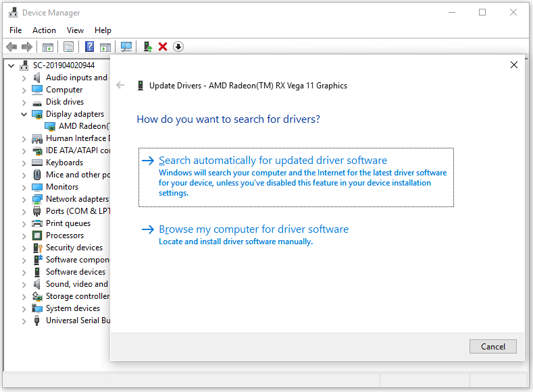Select Keyboards tree item label
533x392 pixels.
tap(65, 163)
